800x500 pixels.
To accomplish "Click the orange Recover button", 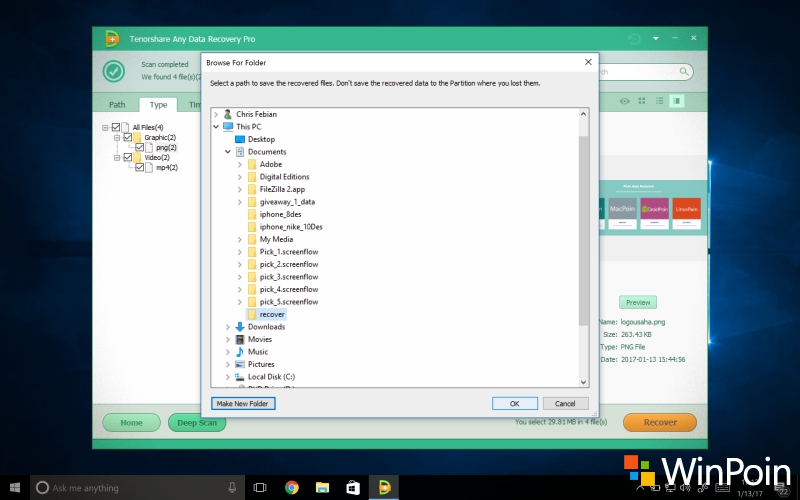I will 660,422.
